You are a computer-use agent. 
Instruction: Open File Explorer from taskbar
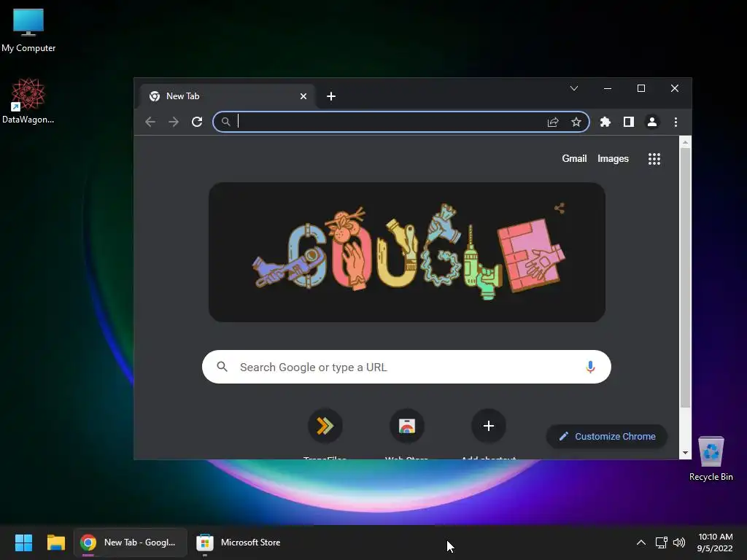tap(55, 542)
